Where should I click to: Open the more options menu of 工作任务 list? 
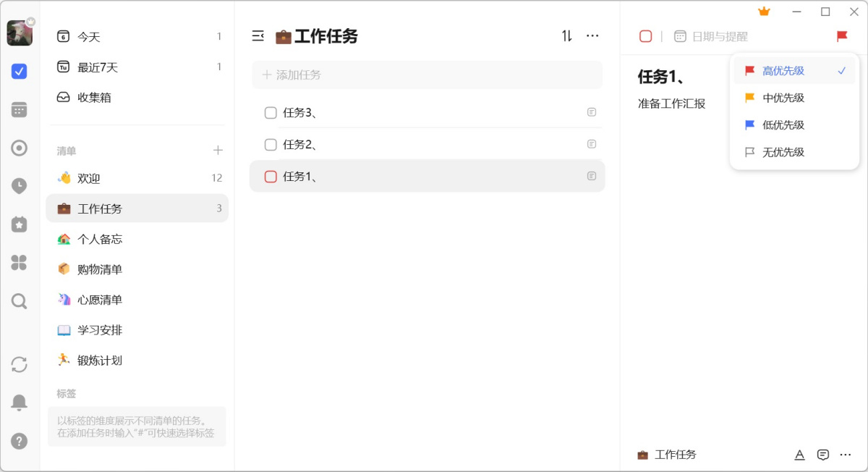click(x=592, y=36)
